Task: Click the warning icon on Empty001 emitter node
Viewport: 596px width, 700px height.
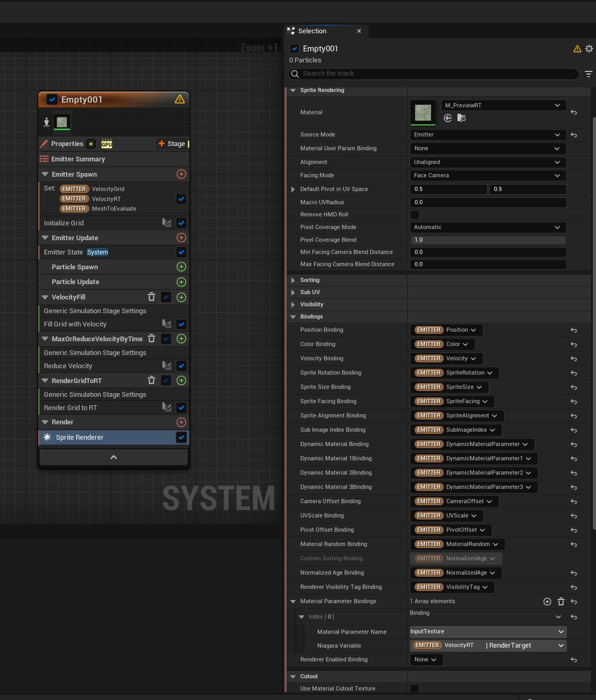Action: pyautogui.click(x=180, y=99)
